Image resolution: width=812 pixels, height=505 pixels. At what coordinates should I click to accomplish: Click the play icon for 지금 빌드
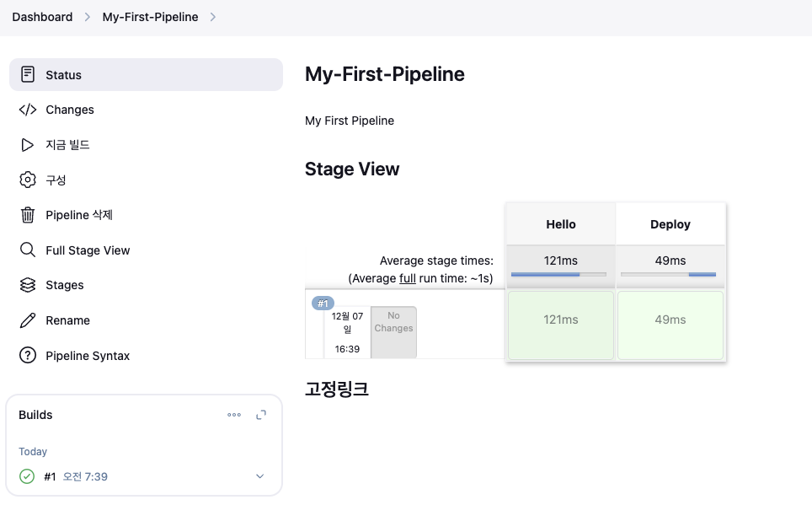point(28,145)
